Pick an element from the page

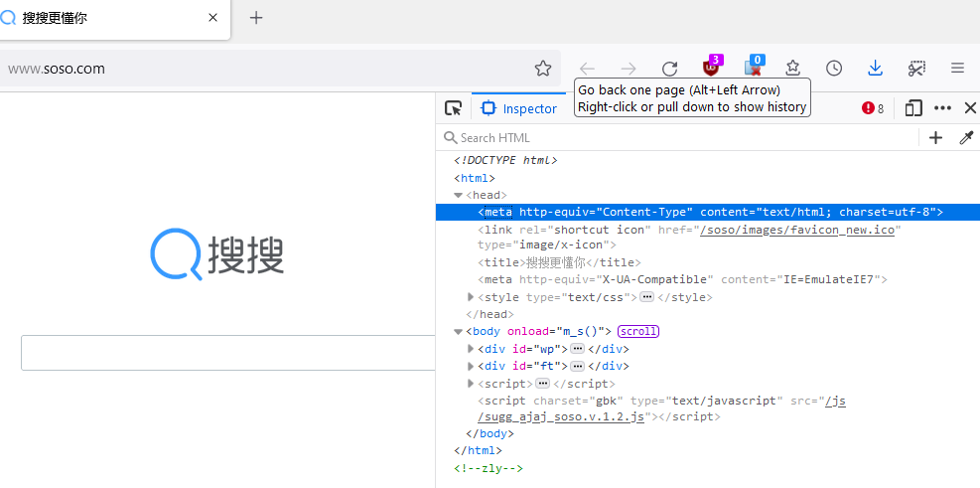pyautogui.click(x=453, y=108)
